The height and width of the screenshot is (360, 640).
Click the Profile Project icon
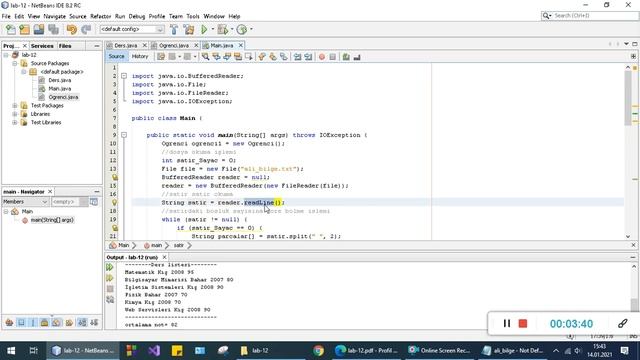[x=242, y=29]
